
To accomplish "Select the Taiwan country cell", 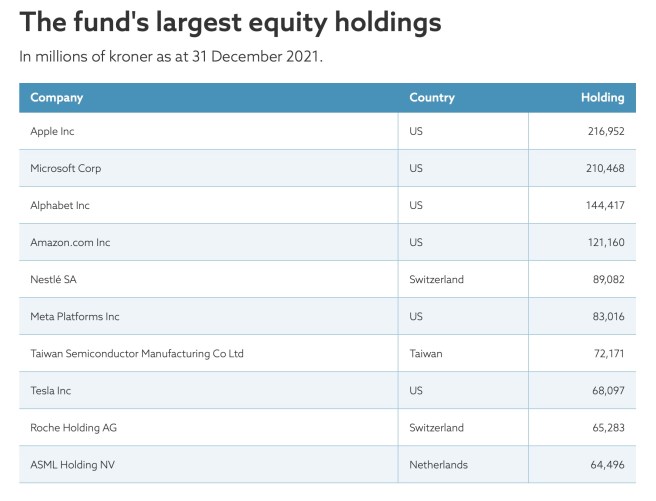I will (425, 354).
